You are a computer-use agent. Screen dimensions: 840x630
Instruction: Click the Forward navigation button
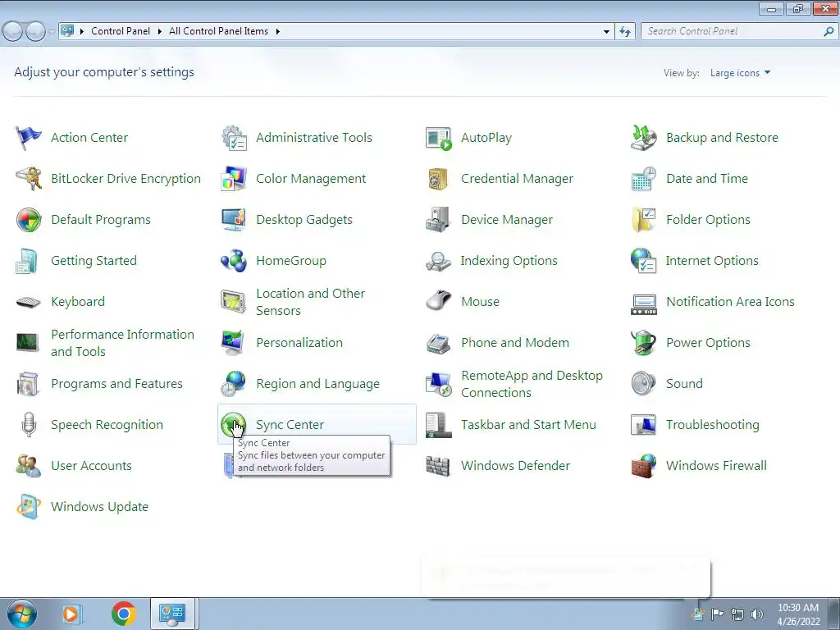point(35,32)
